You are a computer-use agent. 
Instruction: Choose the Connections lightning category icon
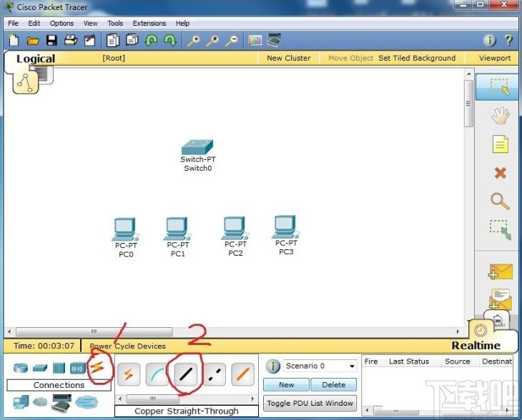pos(97,367)
